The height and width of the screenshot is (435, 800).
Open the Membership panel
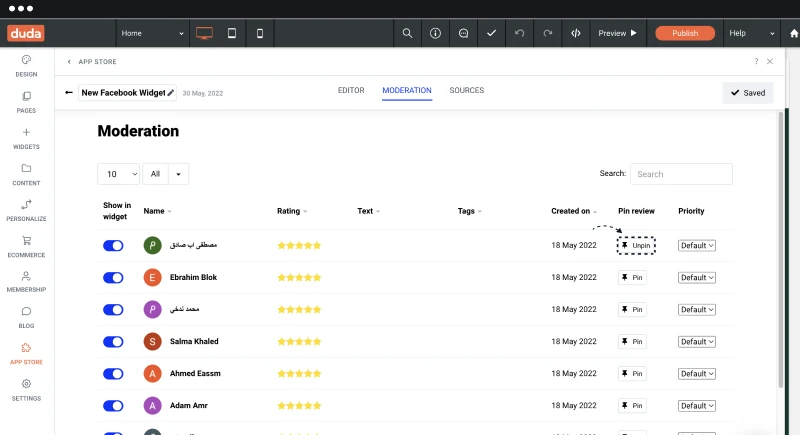click(26, 282)
